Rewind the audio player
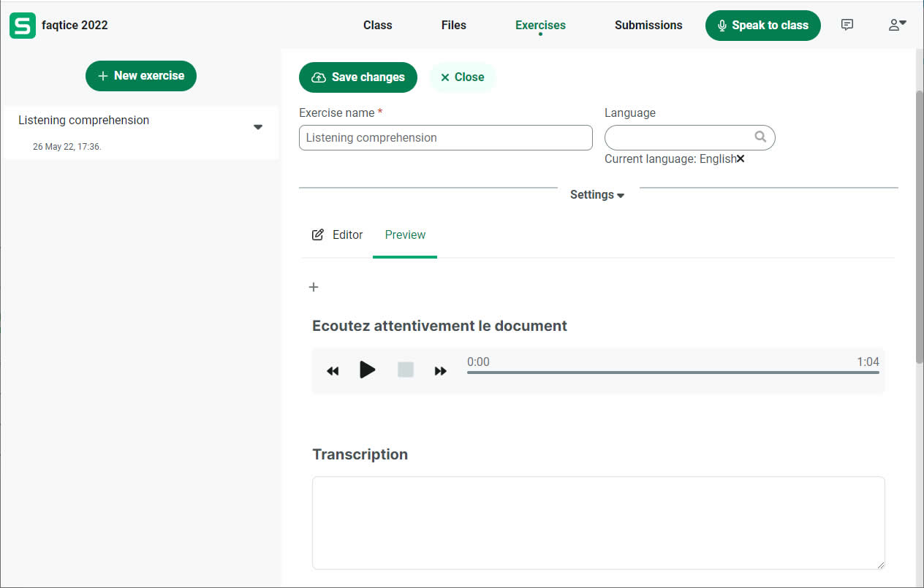This screenshot has width=924, height=588. point(333,371)
